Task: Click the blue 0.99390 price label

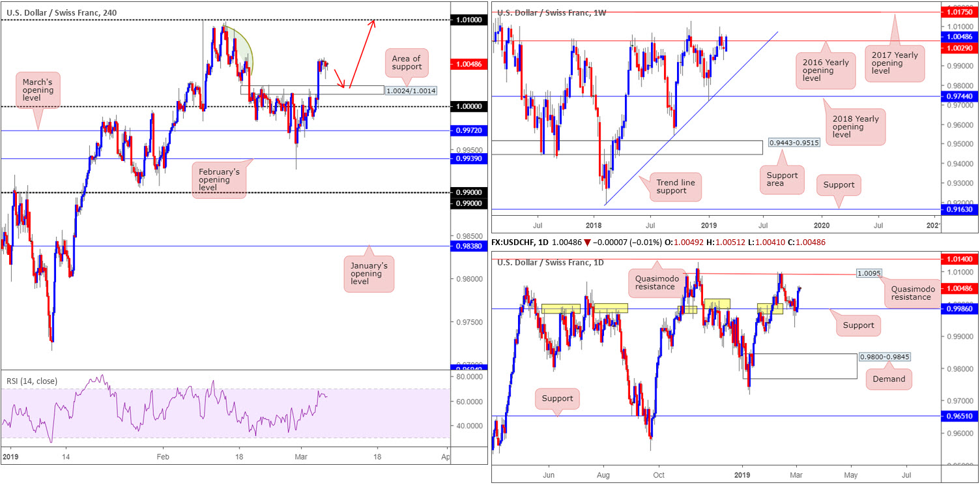Action: 469,158
